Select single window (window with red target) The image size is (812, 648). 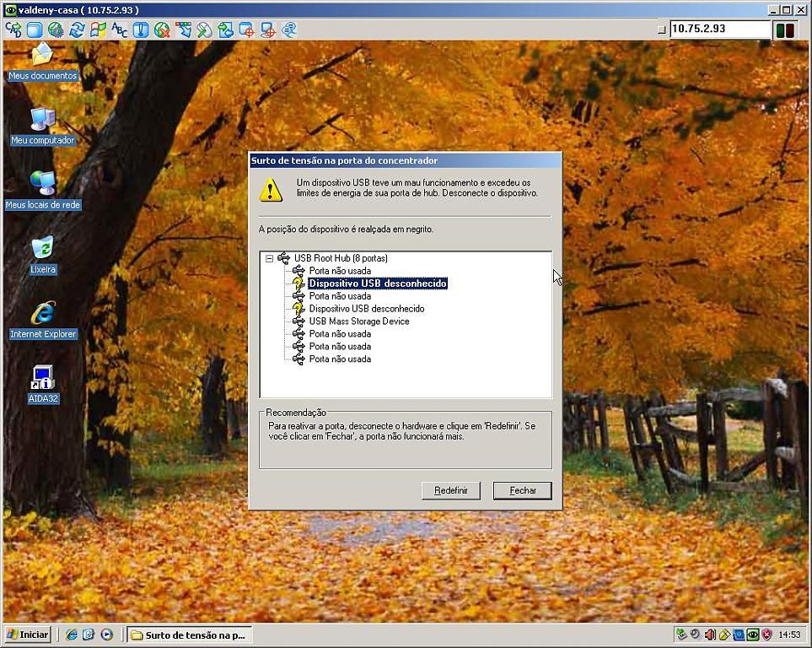point(246,30)
